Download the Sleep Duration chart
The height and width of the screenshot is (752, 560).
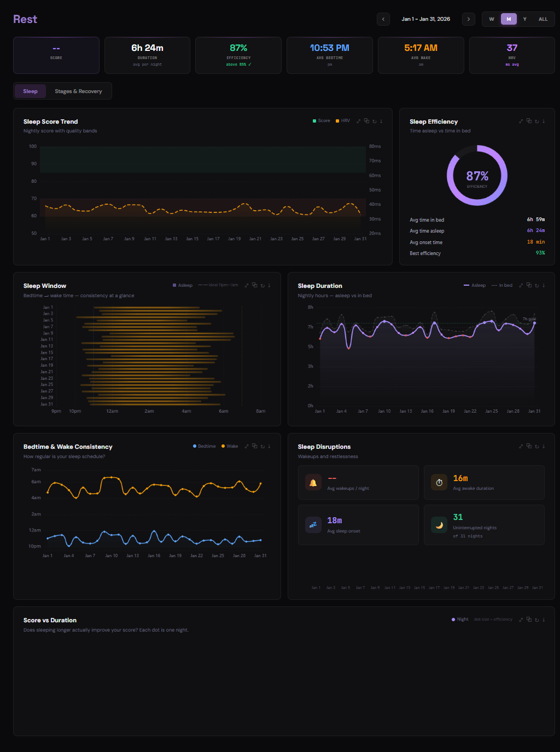pos(544,285)
